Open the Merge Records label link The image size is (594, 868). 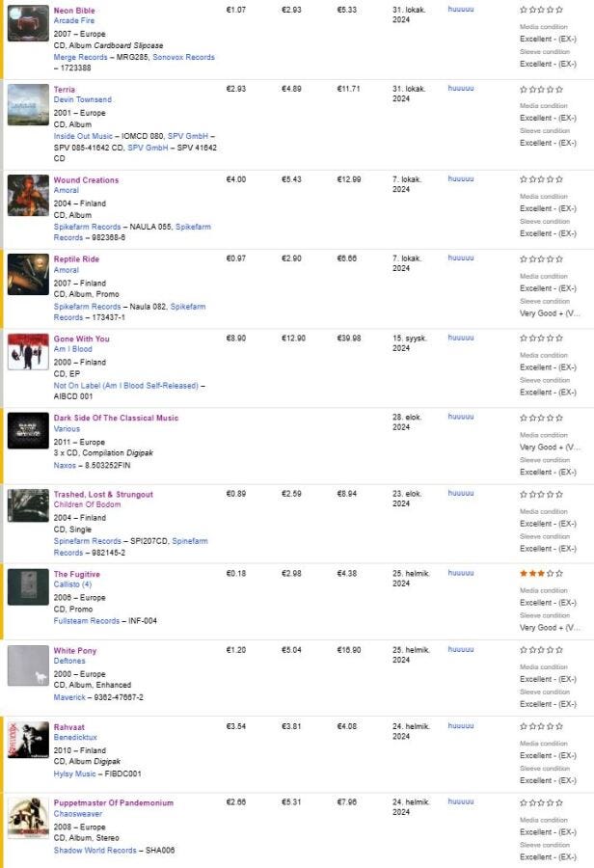coord(80,57)
